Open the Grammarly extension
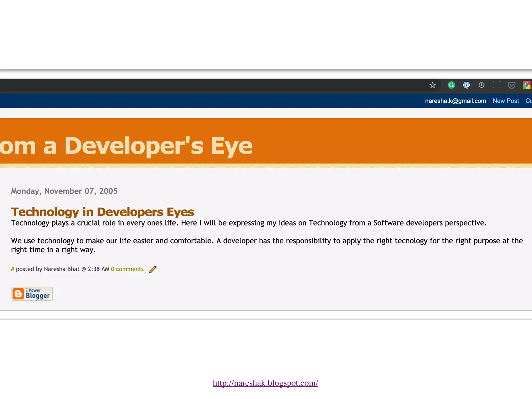The image size is (532, 399). click(451, 85)
